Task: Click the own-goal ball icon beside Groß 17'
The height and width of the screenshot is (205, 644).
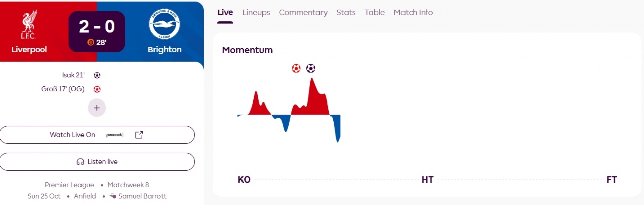Action: [97, 89]
